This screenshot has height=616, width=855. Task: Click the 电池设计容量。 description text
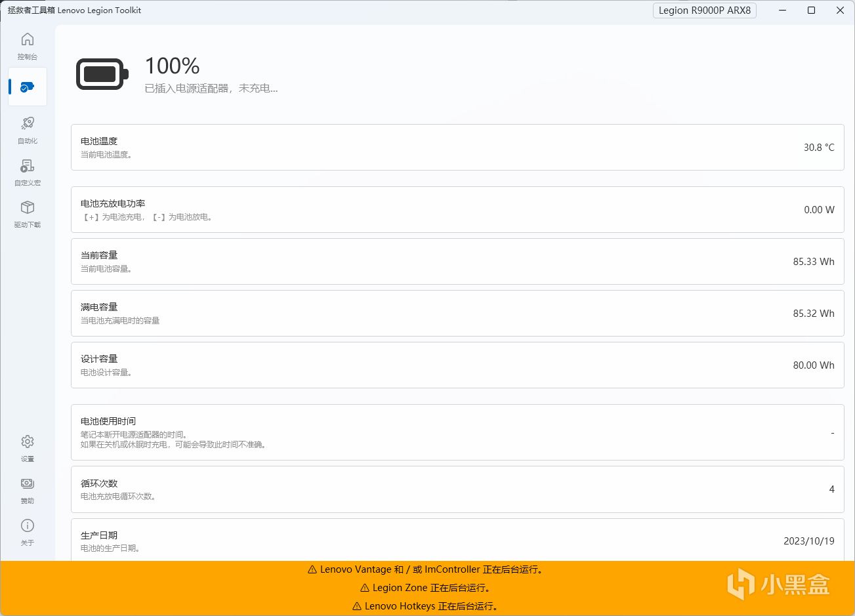tap(107, 373)
